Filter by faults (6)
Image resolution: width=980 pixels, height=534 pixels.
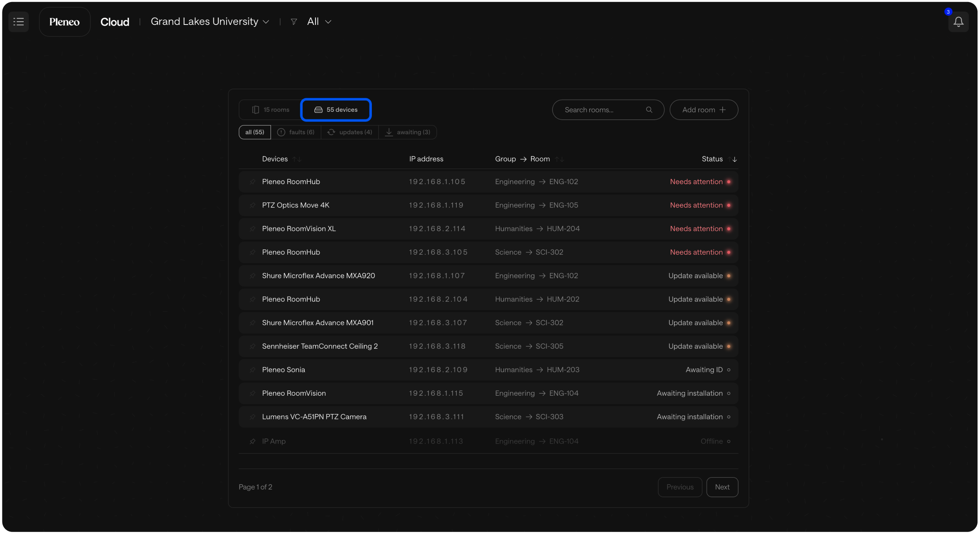(296, 132)
